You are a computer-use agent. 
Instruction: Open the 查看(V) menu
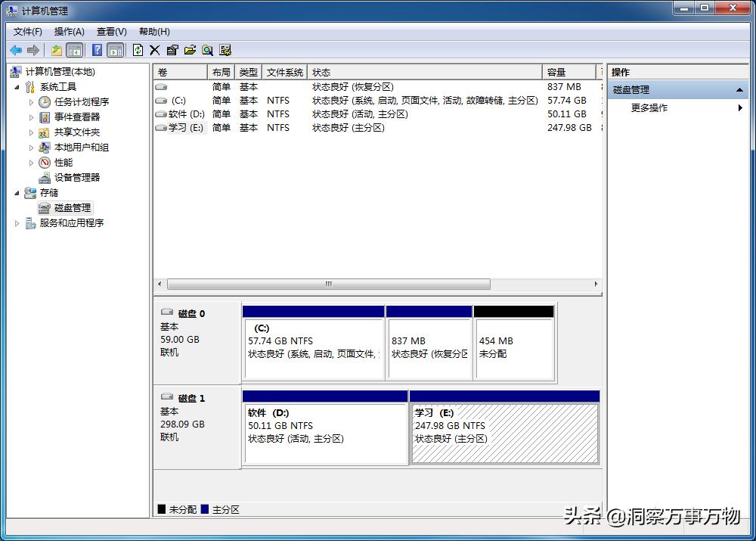point(110,31)
